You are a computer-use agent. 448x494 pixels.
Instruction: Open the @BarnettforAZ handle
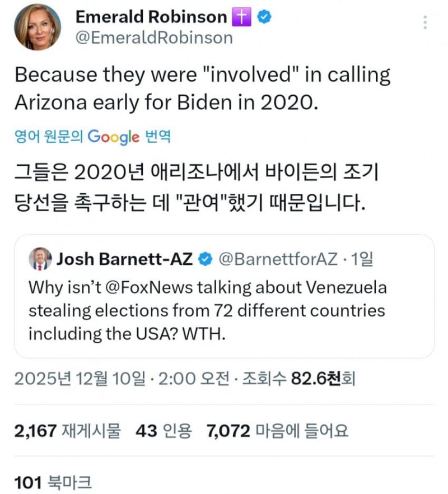click(277, 259)
